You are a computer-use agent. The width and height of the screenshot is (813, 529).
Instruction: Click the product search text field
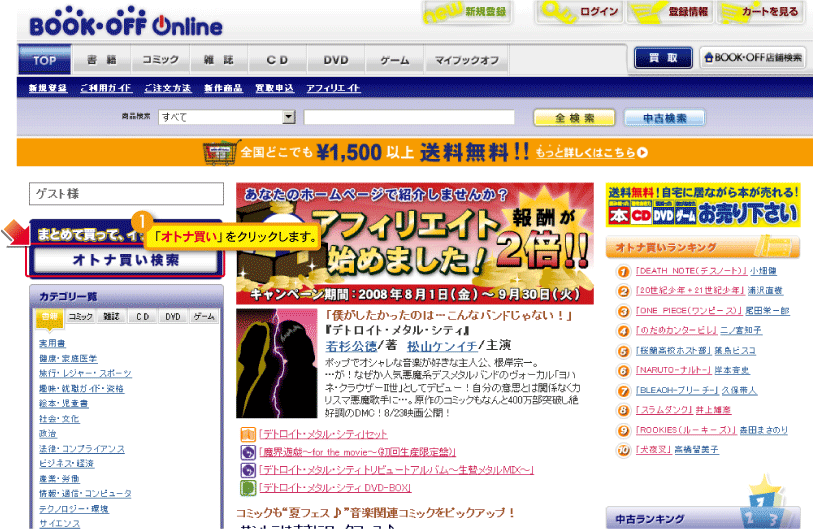(409, 117)
